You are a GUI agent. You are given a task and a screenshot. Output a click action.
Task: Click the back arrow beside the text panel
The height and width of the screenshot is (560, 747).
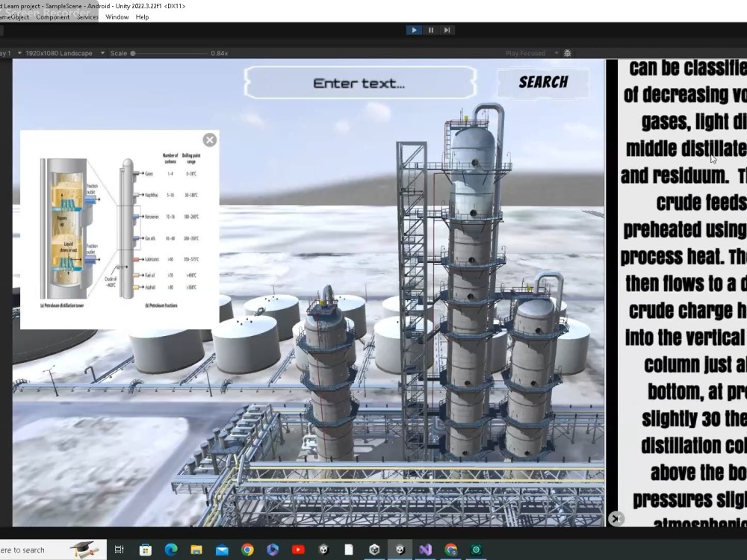click(616, 518)
